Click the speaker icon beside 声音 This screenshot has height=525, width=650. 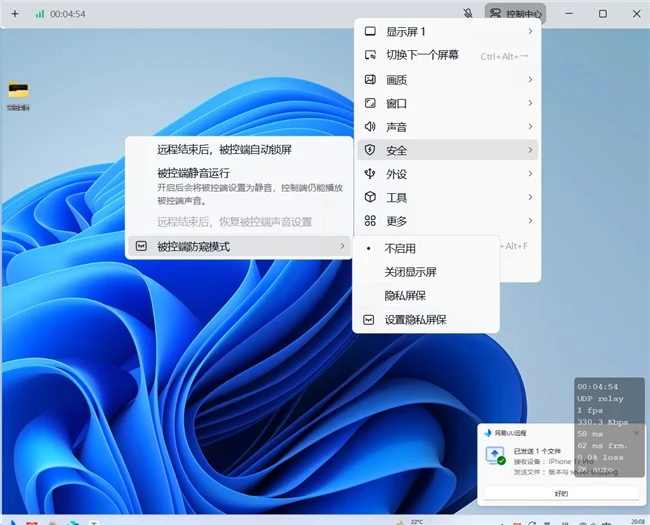coord(370,126)
